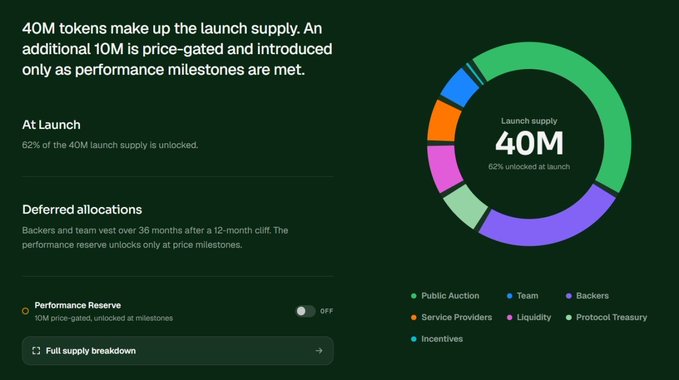The height and width of the screenshot is (380, 679).
Task: Click the 40M value in chart center
Action: (x=529, y=143)
